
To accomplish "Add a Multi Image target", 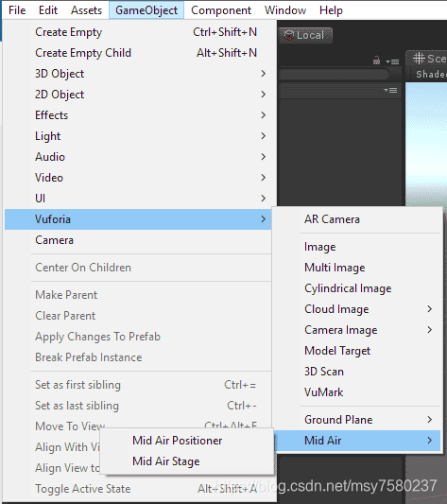I will tap(357, 268).
